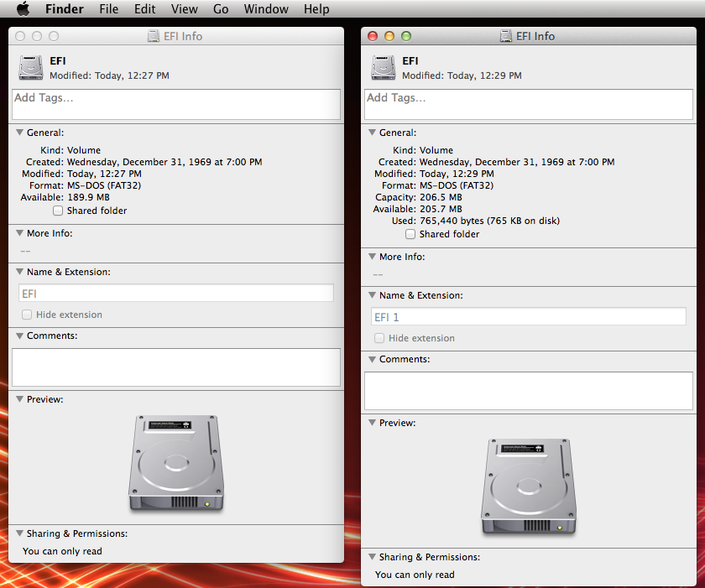Click EFI drive icon in left window header
Image resolution: width=705 pixels, height=588 pixels.
31,68
